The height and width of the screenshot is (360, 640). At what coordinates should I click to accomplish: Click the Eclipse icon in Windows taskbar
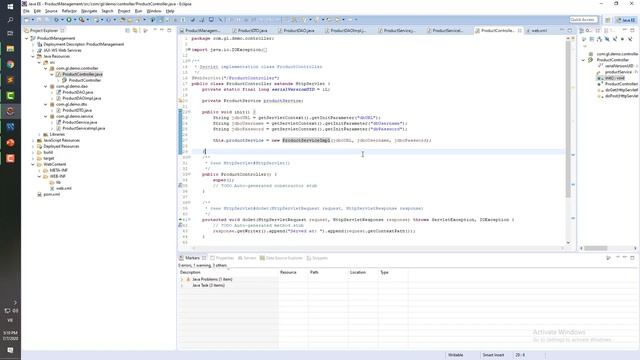(10, 111)
